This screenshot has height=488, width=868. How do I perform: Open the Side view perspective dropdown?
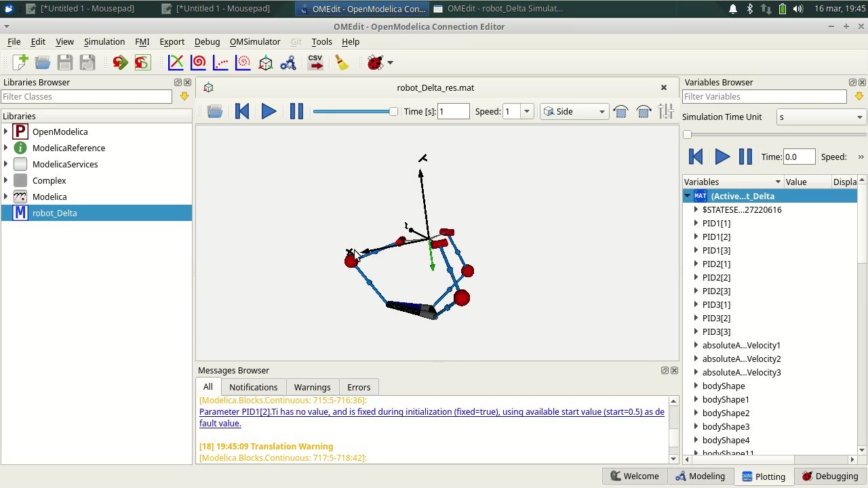click(x=574, y=111)
